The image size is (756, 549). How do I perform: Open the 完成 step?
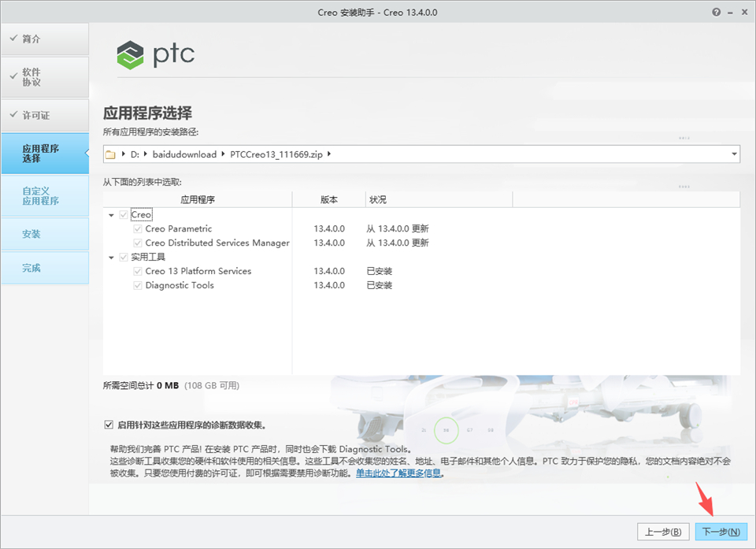point(45,268)
